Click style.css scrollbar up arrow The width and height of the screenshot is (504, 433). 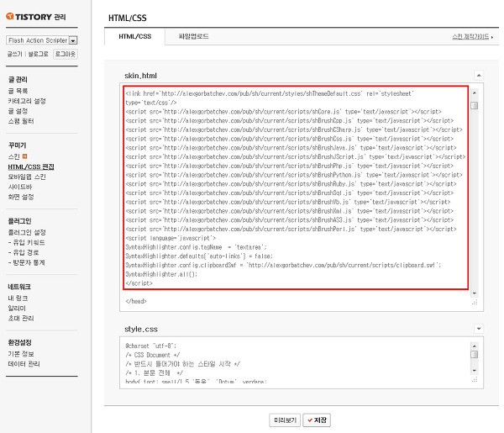(x=474, y=346)
